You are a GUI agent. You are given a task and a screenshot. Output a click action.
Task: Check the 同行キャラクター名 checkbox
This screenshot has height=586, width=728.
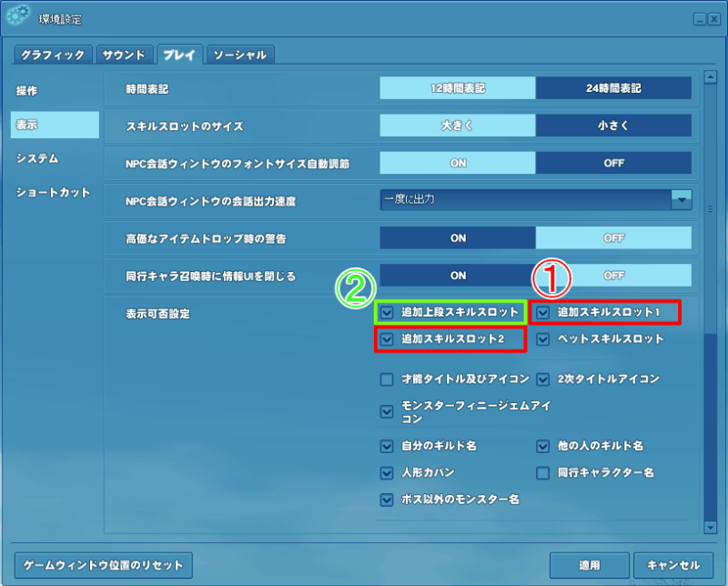pos(543,473)
